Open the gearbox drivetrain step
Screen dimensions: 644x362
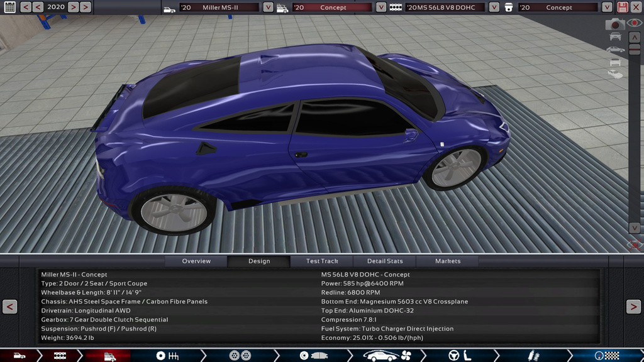coord(168,356)
